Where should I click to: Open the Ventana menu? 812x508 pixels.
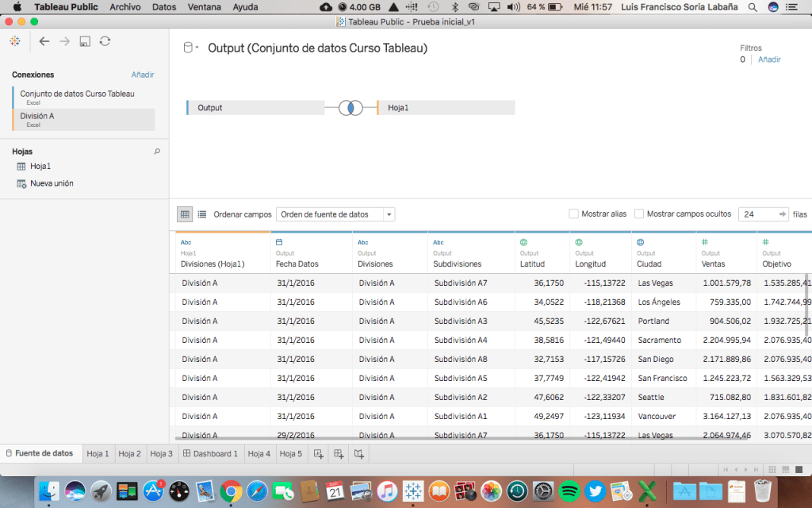pyautogui.click(x=204, y=7)
